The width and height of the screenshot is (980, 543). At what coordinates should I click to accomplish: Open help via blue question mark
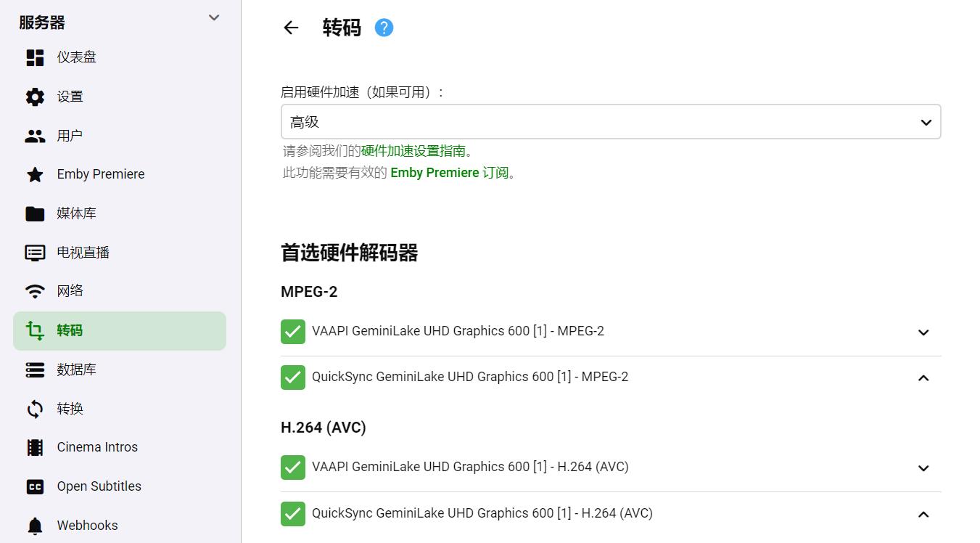[x=384, y=28]
